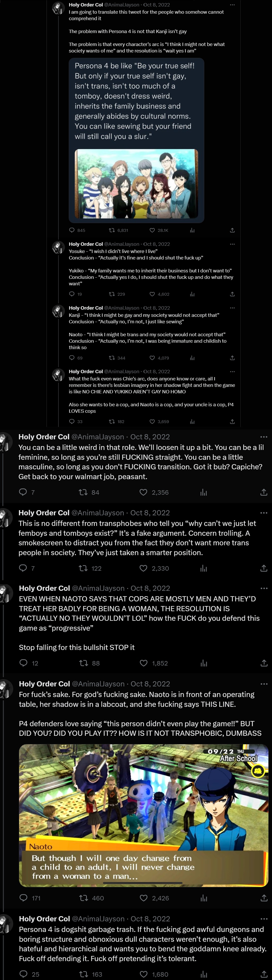
Task: Open more options on first tweet
Action: [232, 5]
